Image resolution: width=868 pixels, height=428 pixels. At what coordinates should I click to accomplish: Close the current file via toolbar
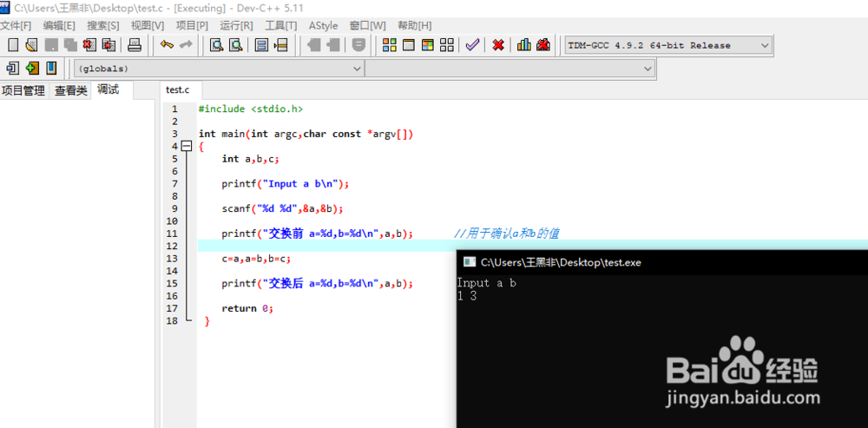tap(89, 45)
